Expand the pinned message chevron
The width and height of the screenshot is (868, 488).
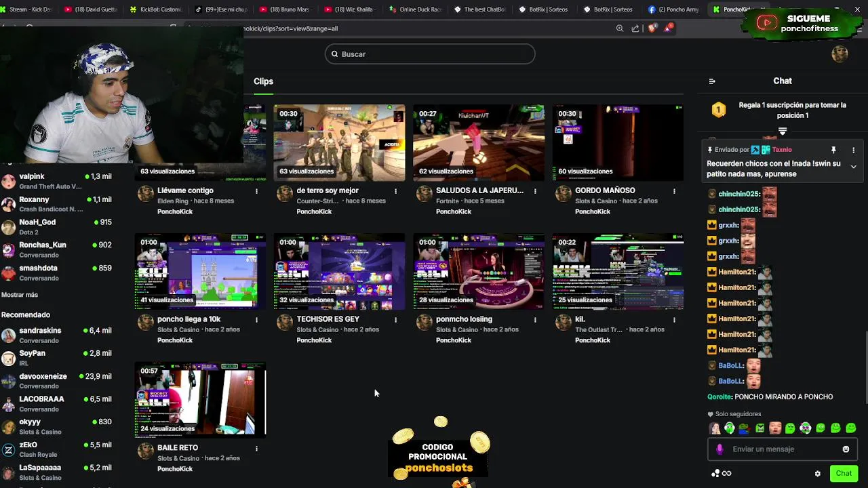coord(853,167)
